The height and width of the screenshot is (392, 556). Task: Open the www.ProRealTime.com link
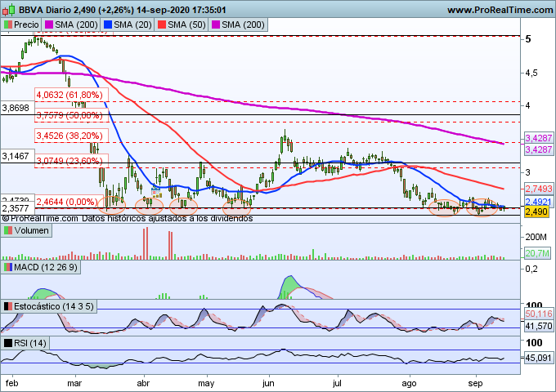click(x=498, y=9)
